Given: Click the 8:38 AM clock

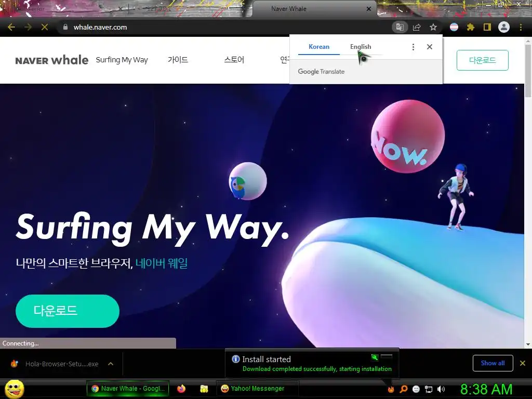Looking at the screenshot, I should pos(486,389).
